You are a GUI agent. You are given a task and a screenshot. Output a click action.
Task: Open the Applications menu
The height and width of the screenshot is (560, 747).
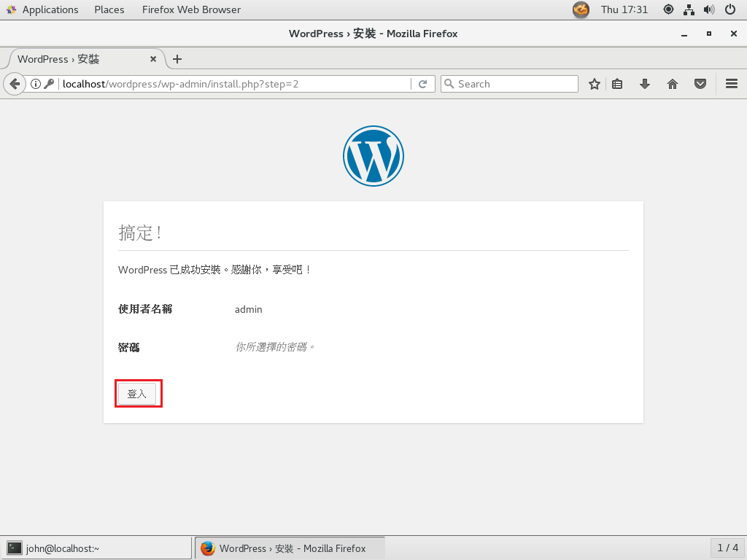42,9
